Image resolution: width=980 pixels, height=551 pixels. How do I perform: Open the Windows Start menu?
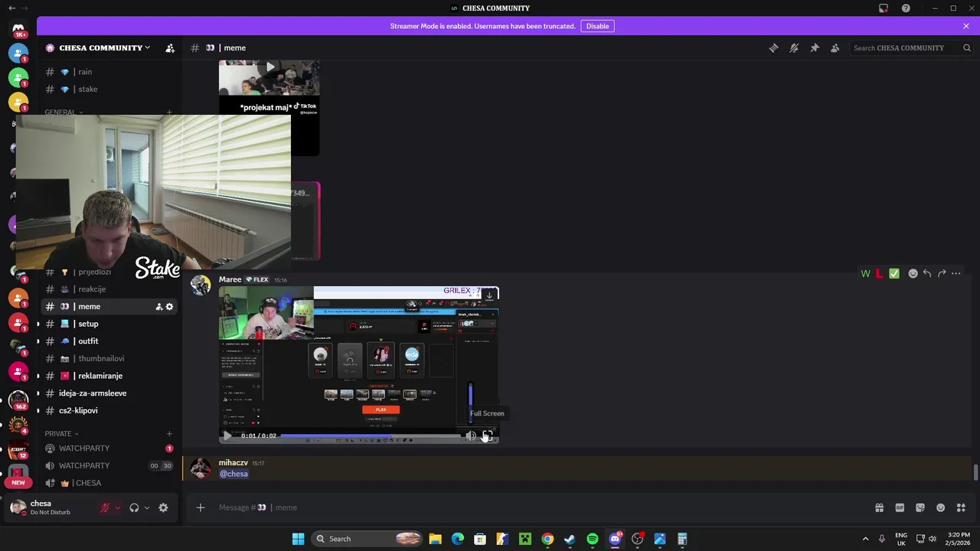[x=298, y=539]
